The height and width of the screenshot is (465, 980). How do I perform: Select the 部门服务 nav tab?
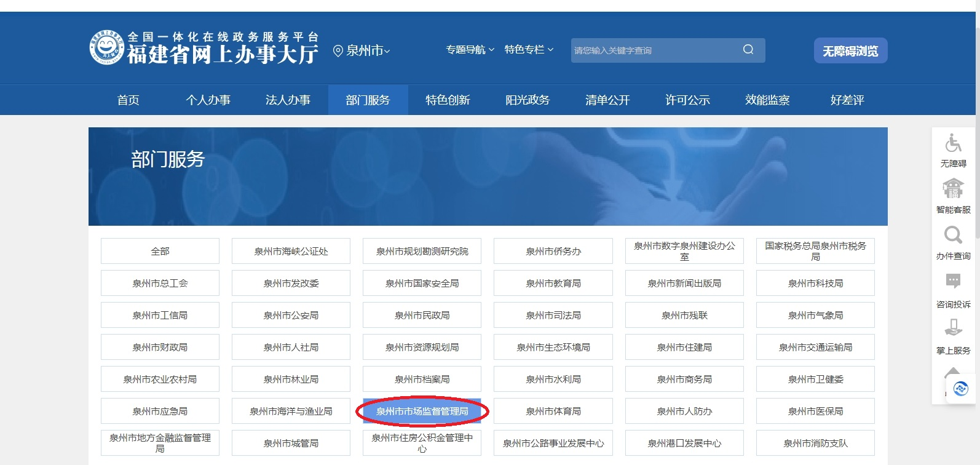(368, 100)
